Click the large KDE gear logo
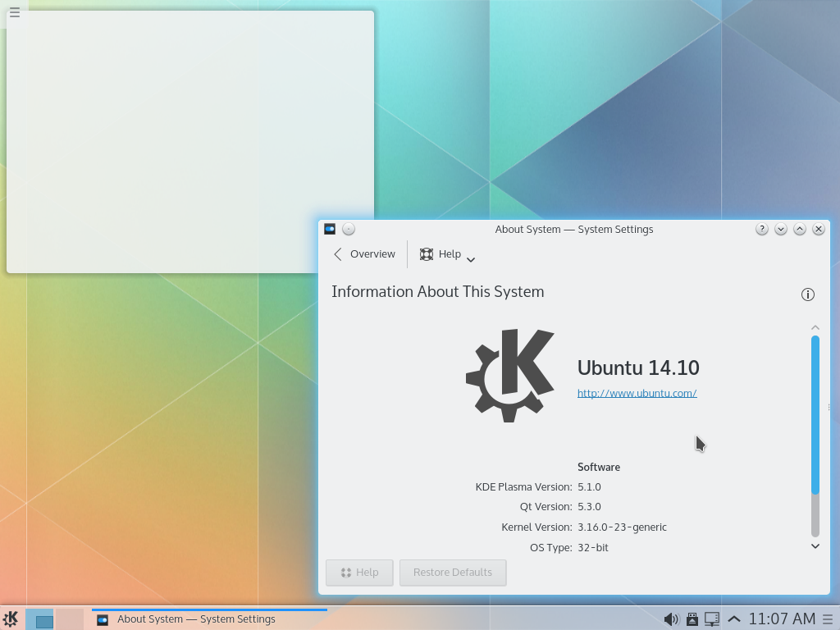This screenshot has width=840, height=630. tap(510, 376)
